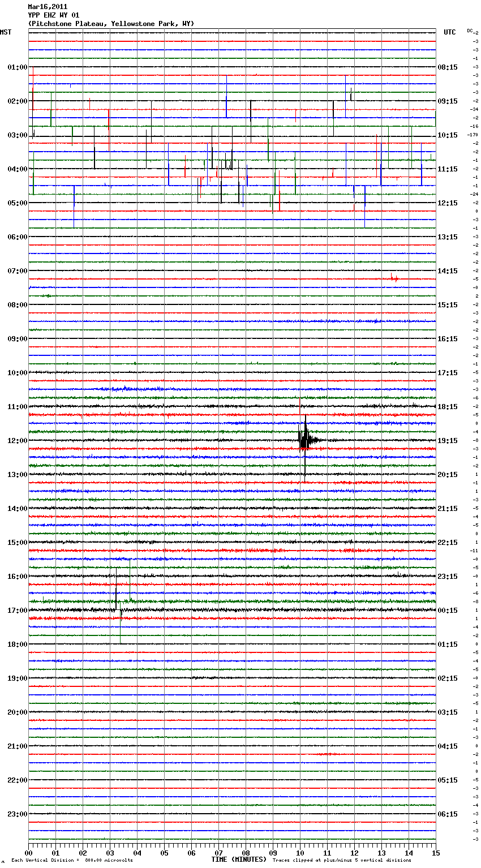The width and height of the screenshot is (481, 868).
Task: Click the Mar16,2011 date header
Action: click(x=48, y=7)
